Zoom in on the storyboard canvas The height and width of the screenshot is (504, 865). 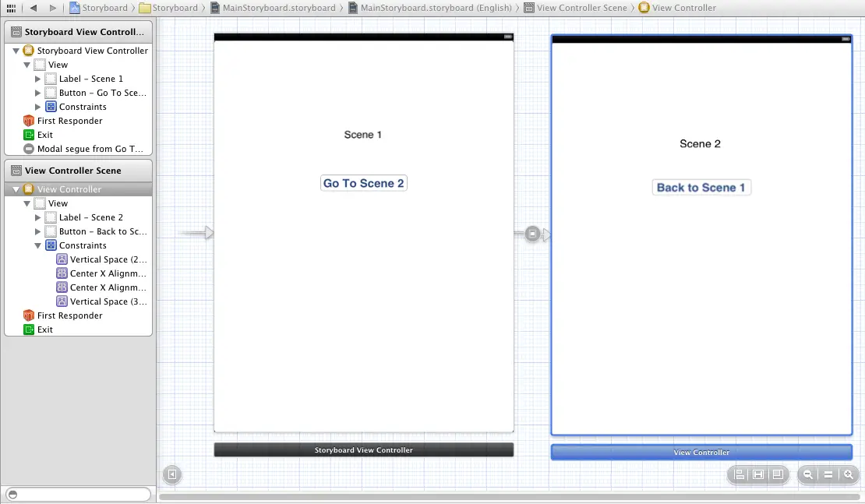coord(849,474)
